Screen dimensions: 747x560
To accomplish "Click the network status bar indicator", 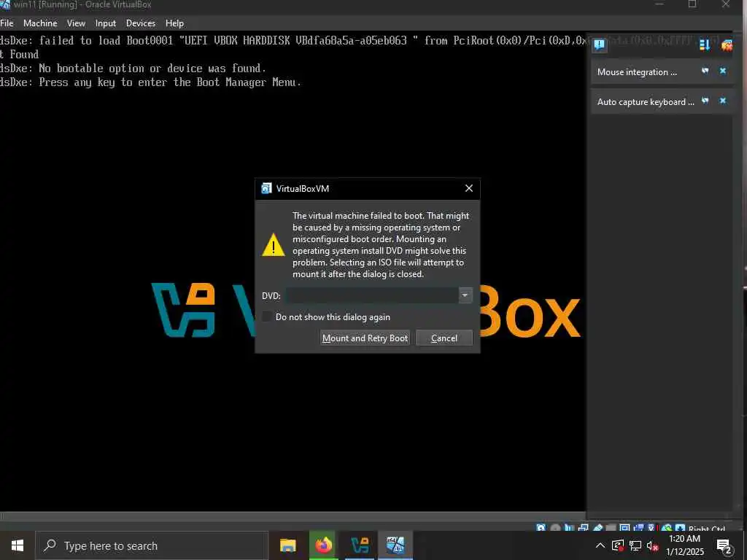I will tap(583, 528).
